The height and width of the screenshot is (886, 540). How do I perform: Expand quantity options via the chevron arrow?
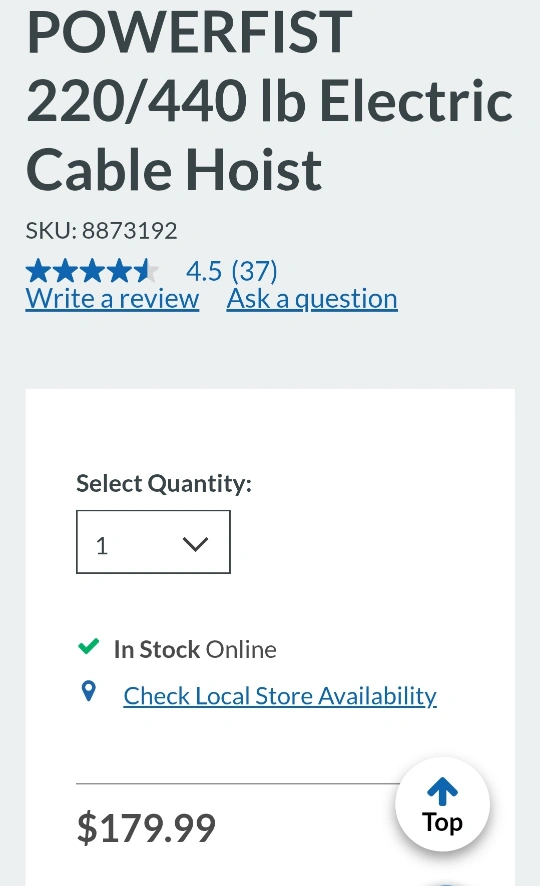click(x=195, y=544)
